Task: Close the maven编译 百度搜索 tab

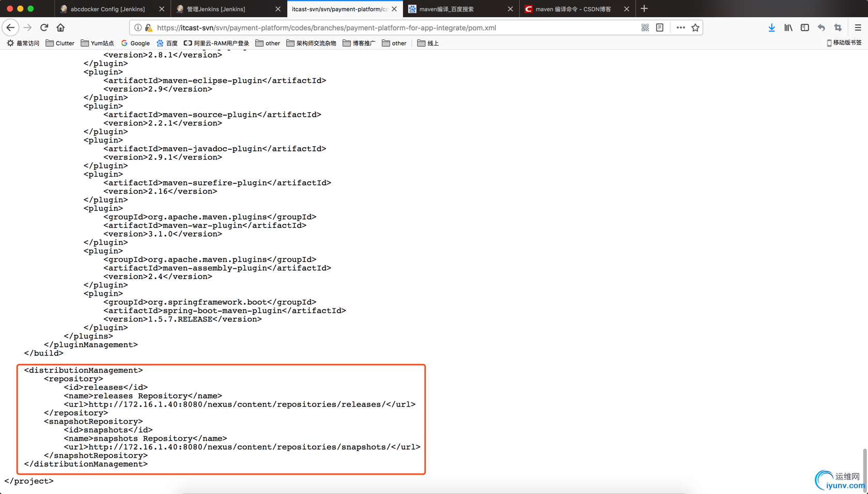Action: [510, 9]
